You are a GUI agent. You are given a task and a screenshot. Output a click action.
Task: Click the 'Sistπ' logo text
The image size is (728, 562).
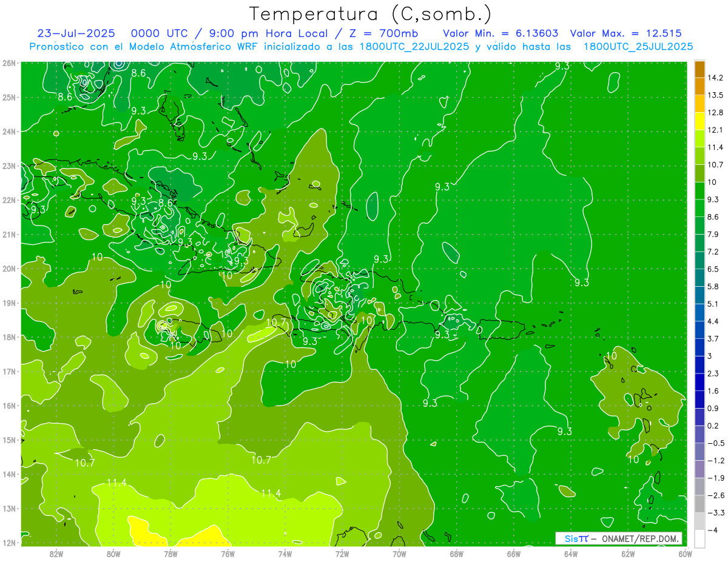point(577,538)
